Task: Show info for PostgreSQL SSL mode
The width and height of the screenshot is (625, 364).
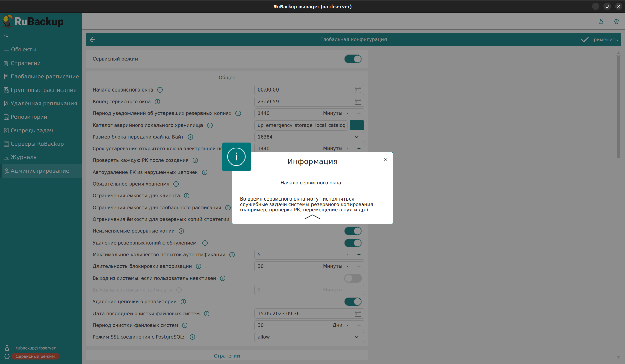Action: coord(192,337)
